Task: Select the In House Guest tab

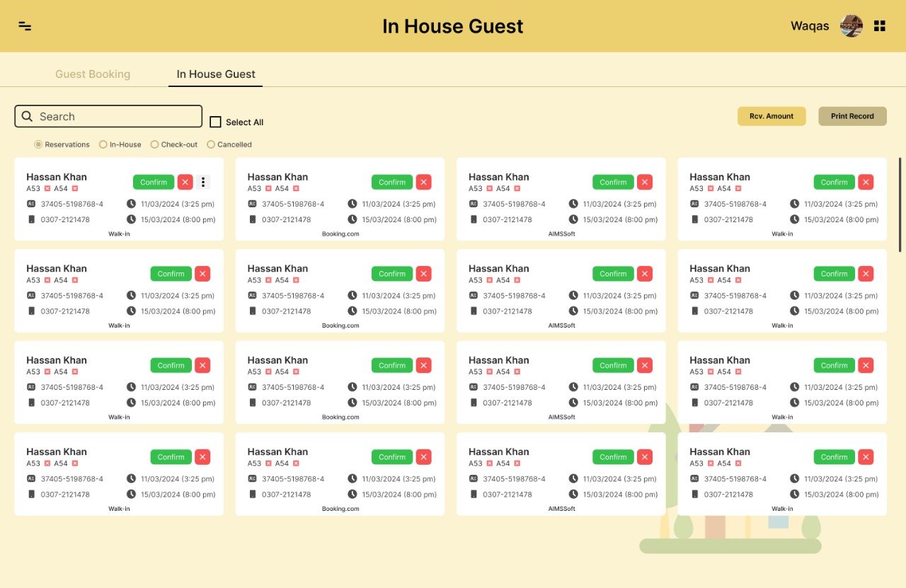Action: [x=216, y=74]
